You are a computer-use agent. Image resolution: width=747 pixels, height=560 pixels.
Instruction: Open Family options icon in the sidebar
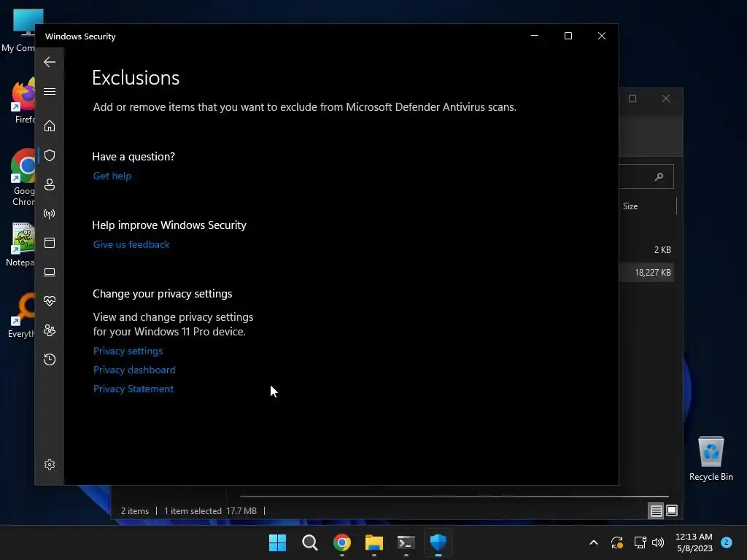(x=50, y=330)
